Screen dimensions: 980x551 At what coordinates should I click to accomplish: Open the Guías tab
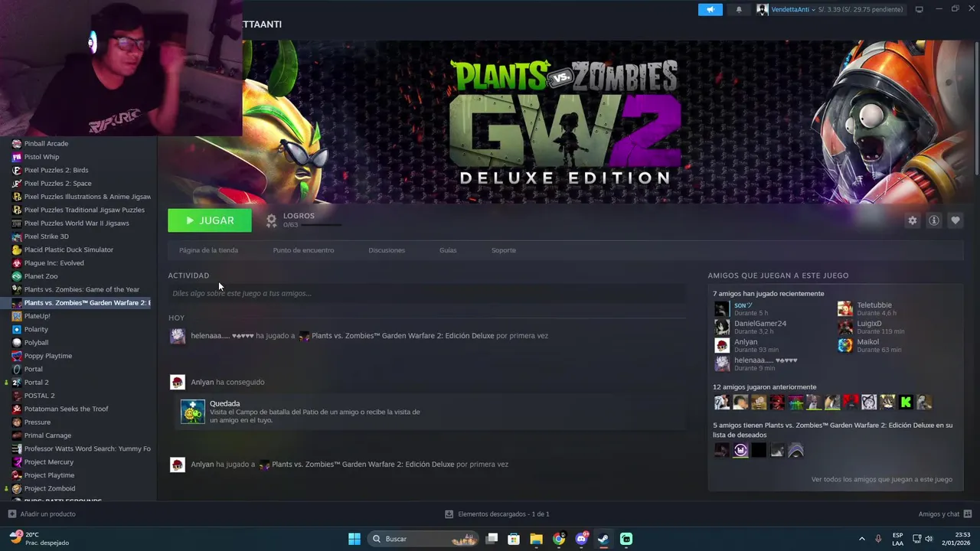tap(448, 250)
